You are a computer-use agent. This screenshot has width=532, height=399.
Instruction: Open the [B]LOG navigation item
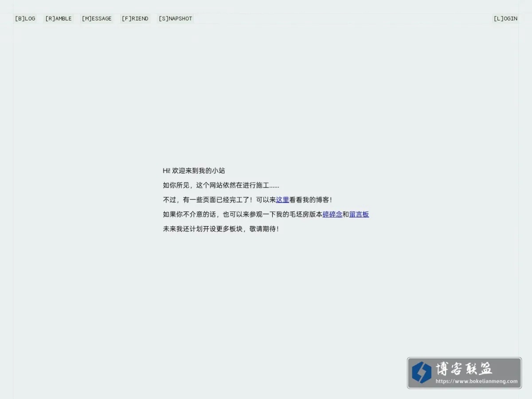tap(25, 19)
